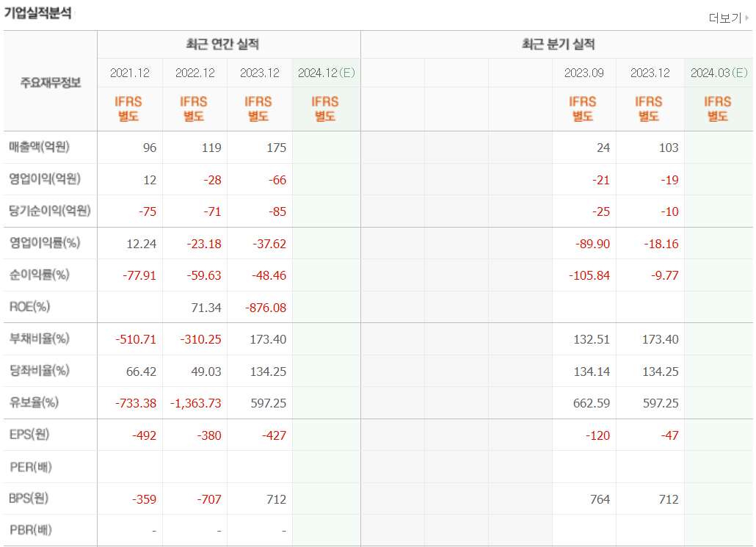Viewport: 756px width, 547px height.
Task: Click the EPS value -492
Action: (144, 435)
